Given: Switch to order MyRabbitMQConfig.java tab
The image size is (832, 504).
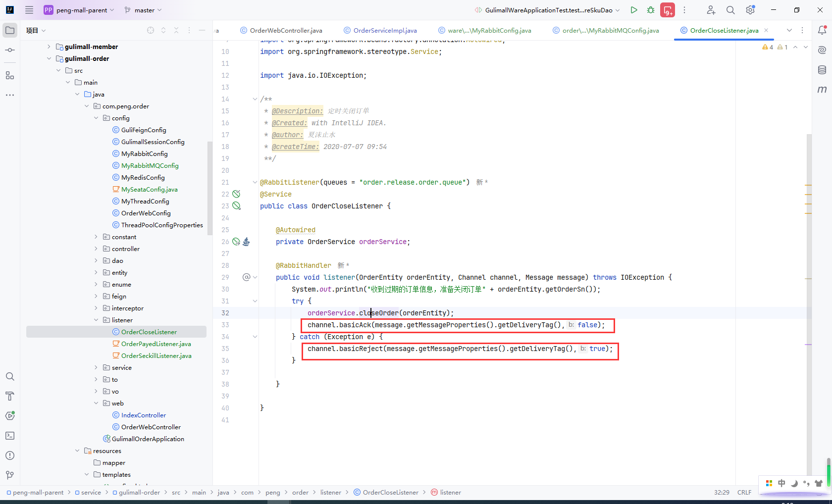Looking at the screenshot, I should click(606, 30).
